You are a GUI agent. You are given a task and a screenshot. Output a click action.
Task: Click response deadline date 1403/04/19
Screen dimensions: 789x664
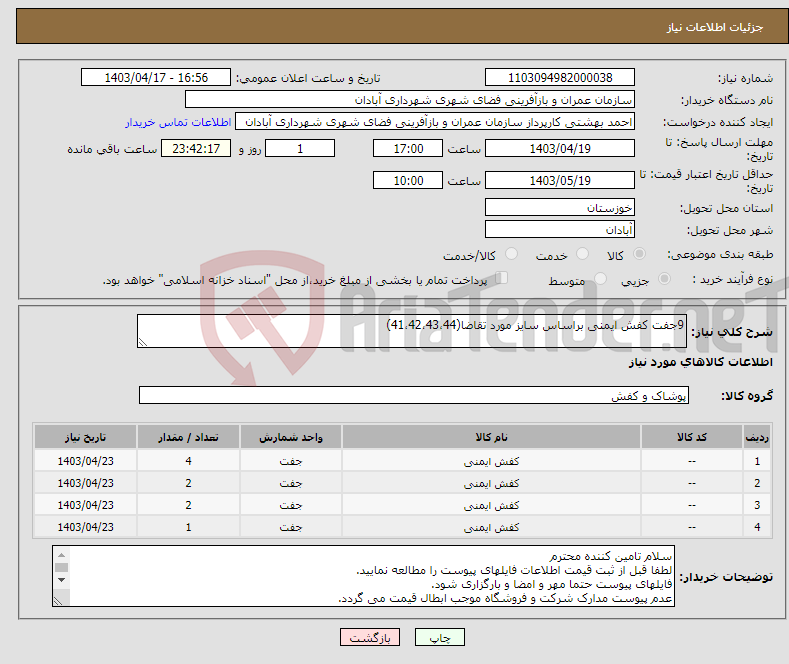tap(560, 148)
